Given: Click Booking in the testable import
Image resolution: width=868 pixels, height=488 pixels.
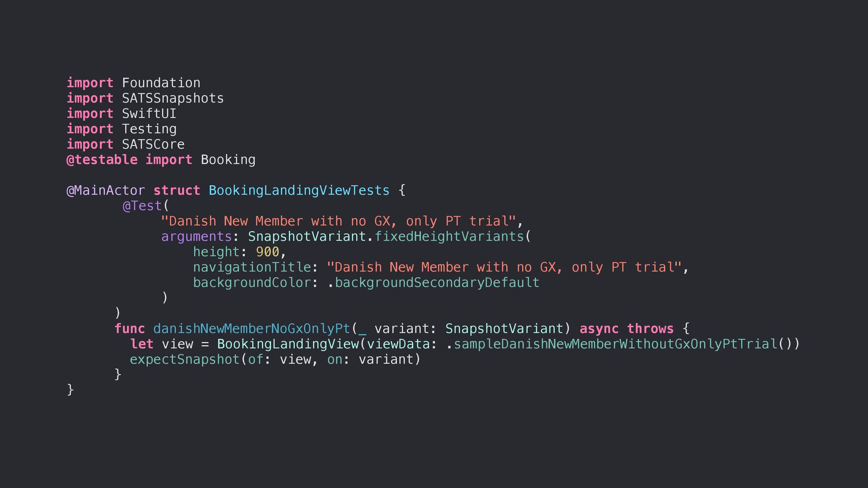Looking at the screenshot, I should click(x=228, y=160).
